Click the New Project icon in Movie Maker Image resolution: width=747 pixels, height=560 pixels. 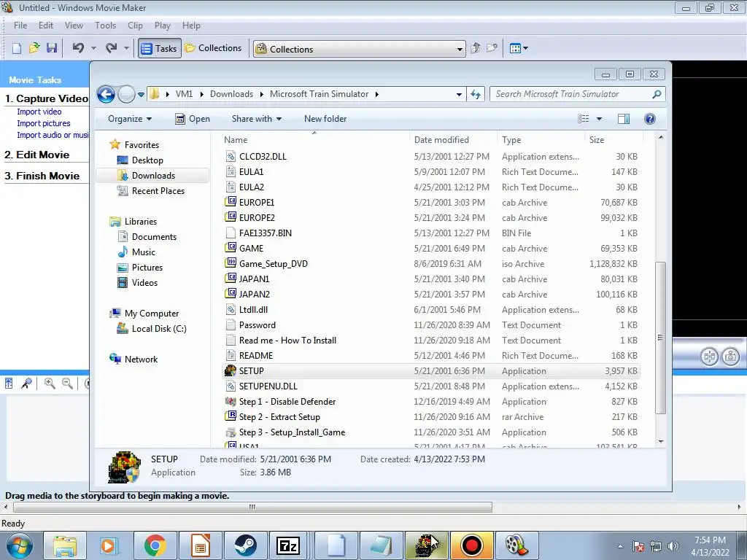point(17,48)
